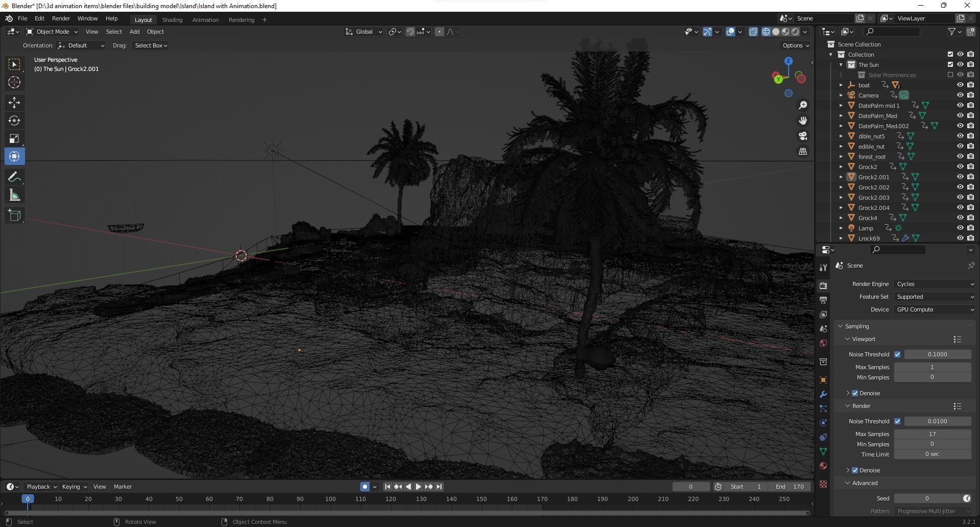The height and width of the screenshot is (527, 980).
Task: Click the Render Time Limit slider field
Action: point(932,454)
